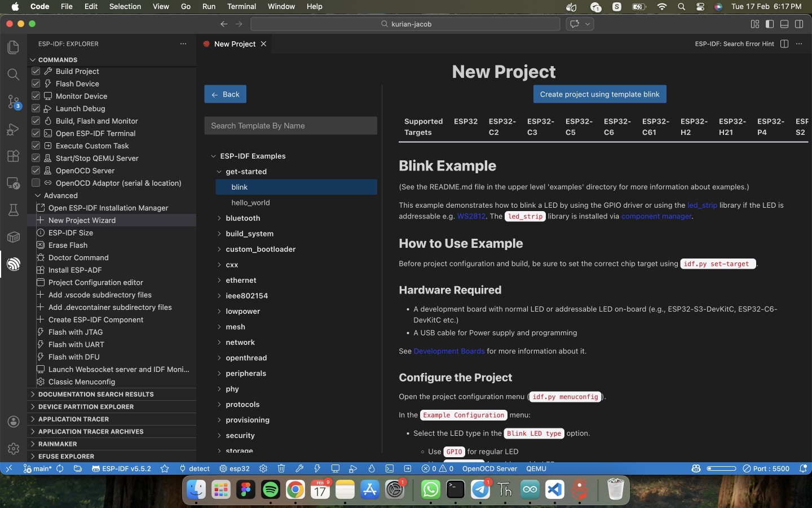Open the Selection menu
This screenshot has width=812, height=508.
click(125, 7)
